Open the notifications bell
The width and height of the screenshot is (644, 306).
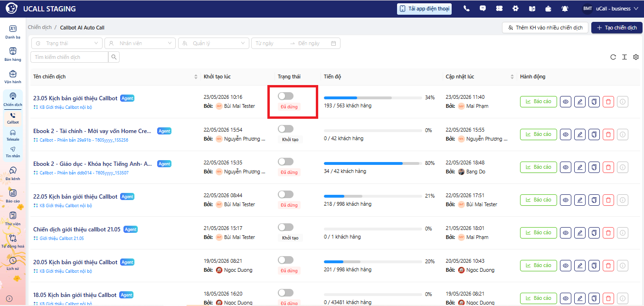pyautogui.click(x=565, y=9)
